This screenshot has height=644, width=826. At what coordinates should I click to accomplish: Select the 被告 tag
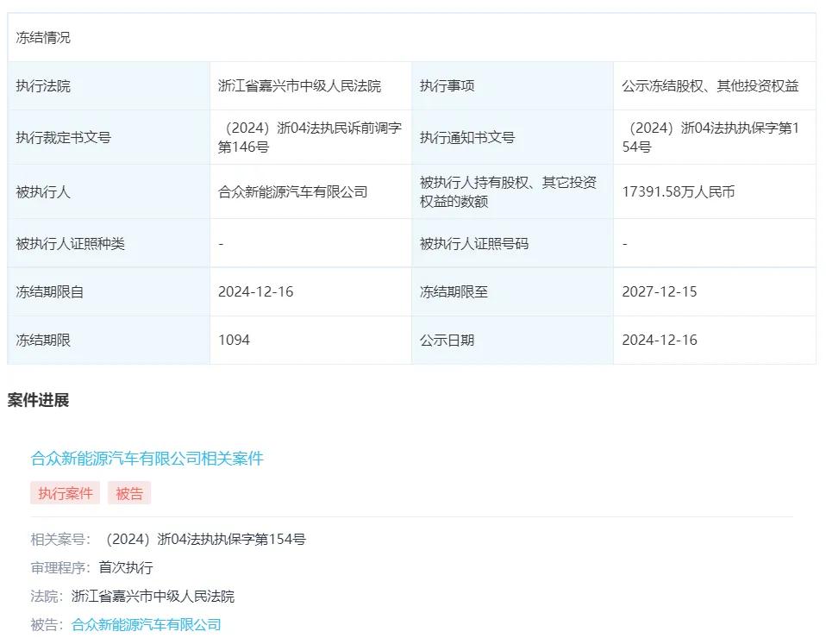[129, 492]
